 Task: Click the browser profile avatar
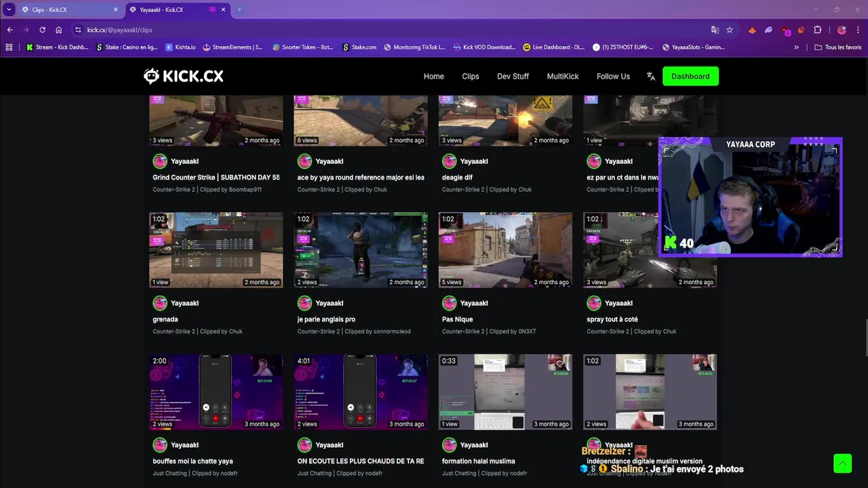842,30
